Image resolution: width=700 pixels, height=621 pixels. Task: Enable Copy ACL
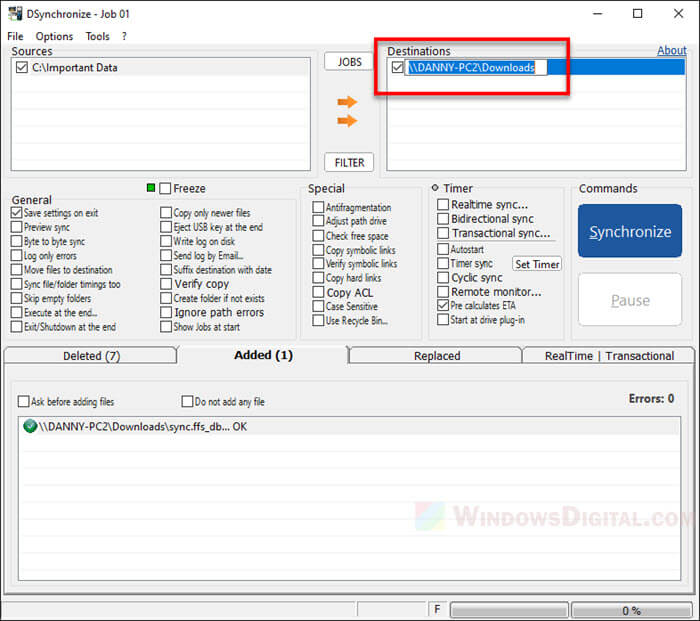tap(318, 292)
